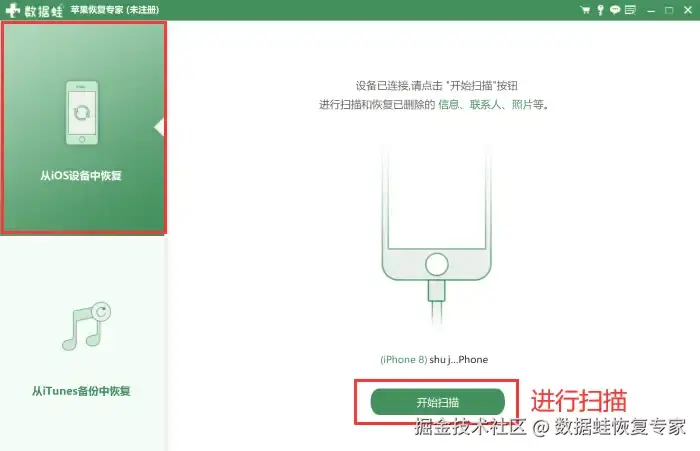
Task: Switch to 从iTunes备份中恢复 tab
Action: [83, 344]
